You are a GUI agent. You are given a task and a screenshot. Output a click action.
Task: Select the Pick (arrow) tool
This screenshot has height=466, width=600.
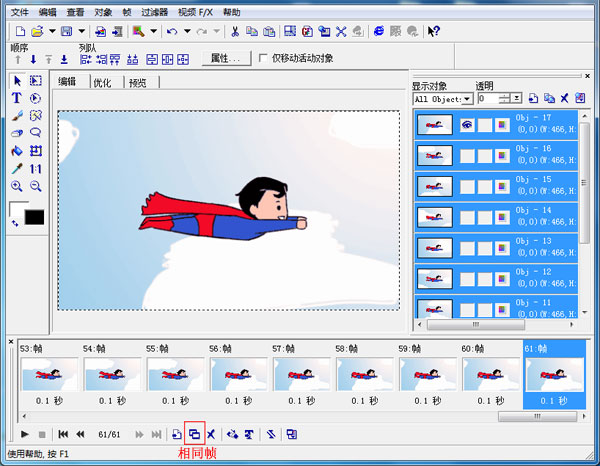point(17,81)
